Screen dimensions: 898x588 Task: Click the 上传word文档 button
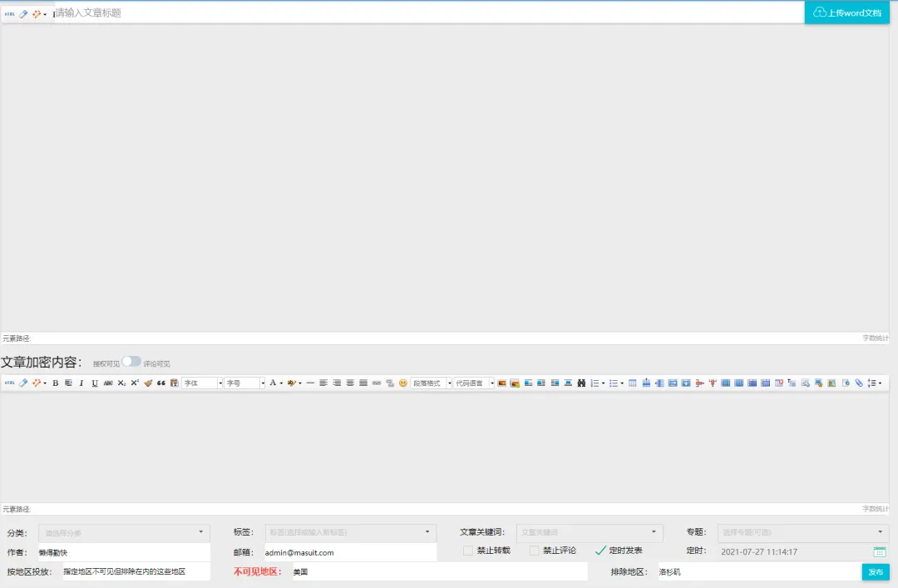(x=847, y=12)
